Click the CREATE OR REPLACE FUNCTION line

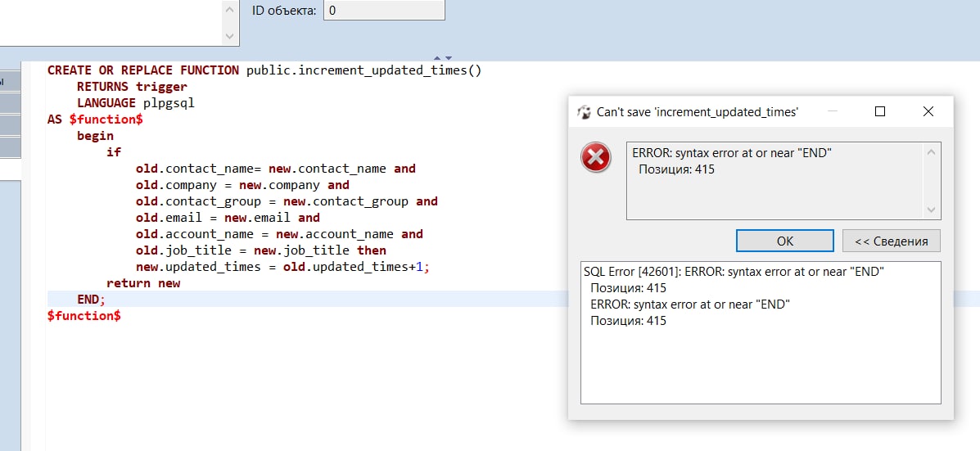click(264, 70)
